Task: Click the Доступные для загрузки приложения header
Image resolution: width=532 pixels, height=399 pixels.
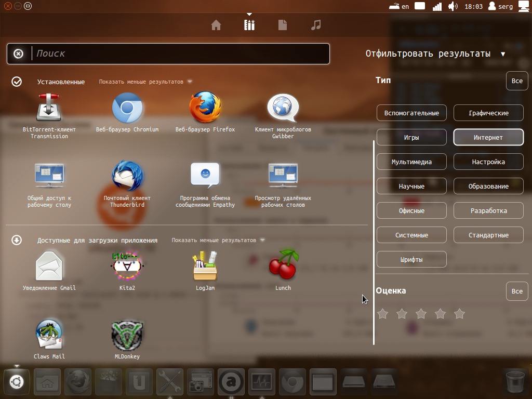Action: tap(97, 240)
